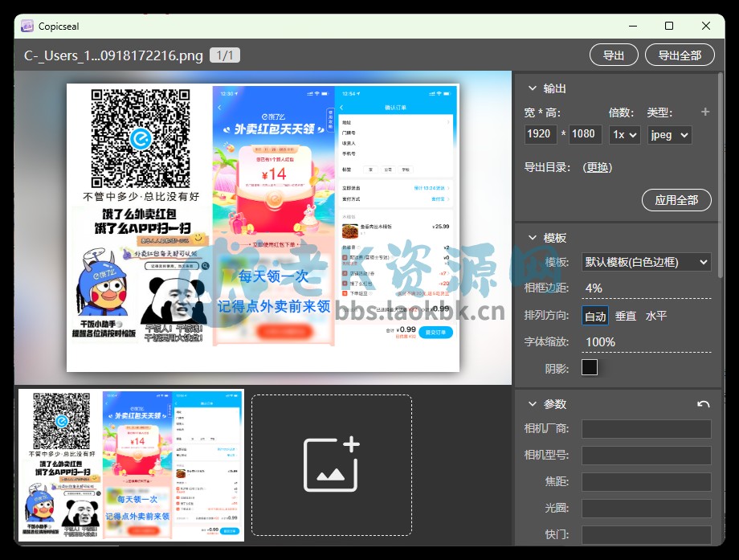Image resolution: width=739 pixels, height=560 pixels.
Task: Minimize the Copicseal window
Action: tap(632, 26)
